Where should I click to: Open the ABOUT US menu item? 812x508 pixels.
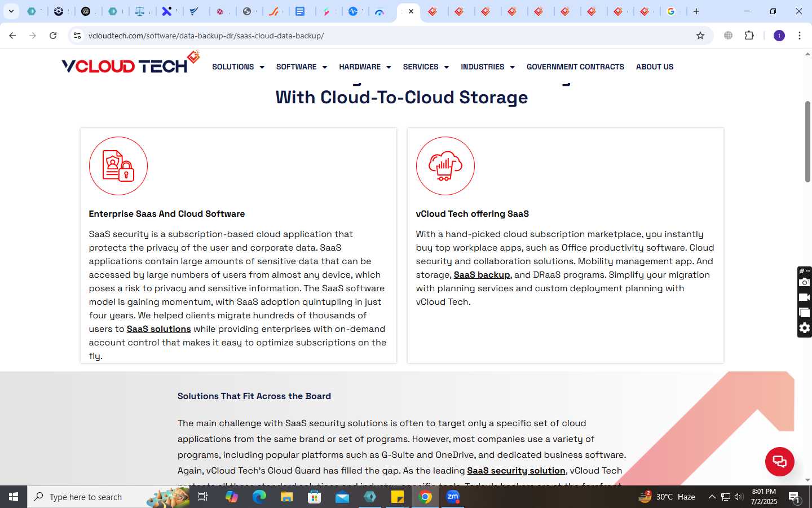[x=655, y=67]
